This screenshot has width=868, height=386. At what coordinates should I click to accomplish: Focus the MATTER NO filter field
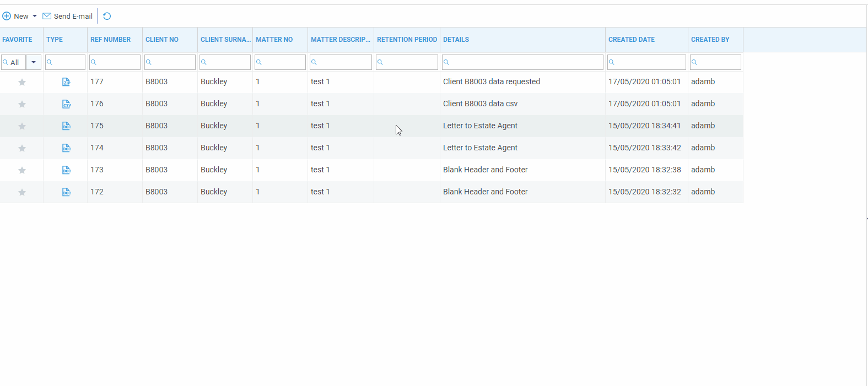click(280, 62)
